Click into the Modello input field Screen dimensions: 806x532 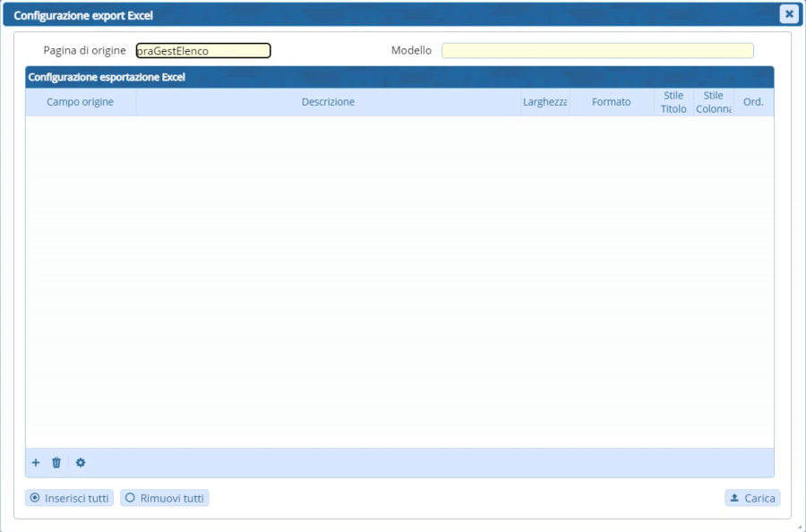(x=597, y=51)
